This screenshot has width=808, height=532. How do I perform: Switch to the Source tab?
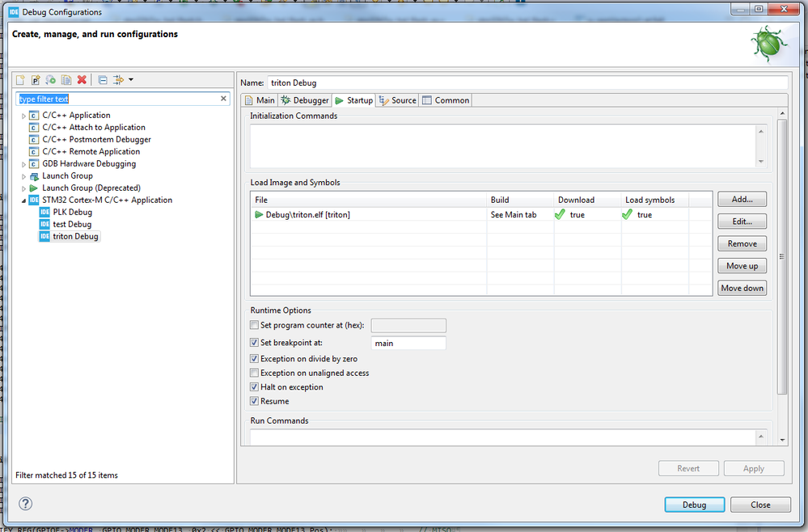click(x=397, y=100)
